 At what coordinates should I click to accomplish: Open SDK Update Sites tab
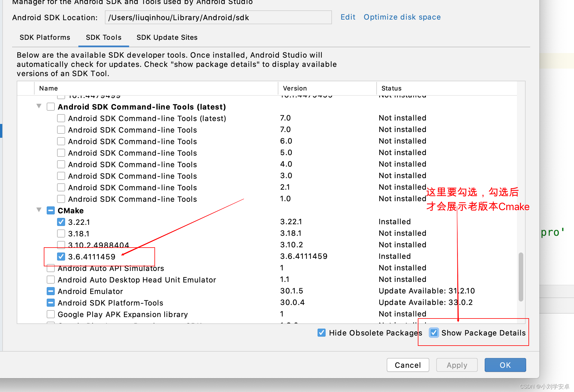[x=167, y=37]
